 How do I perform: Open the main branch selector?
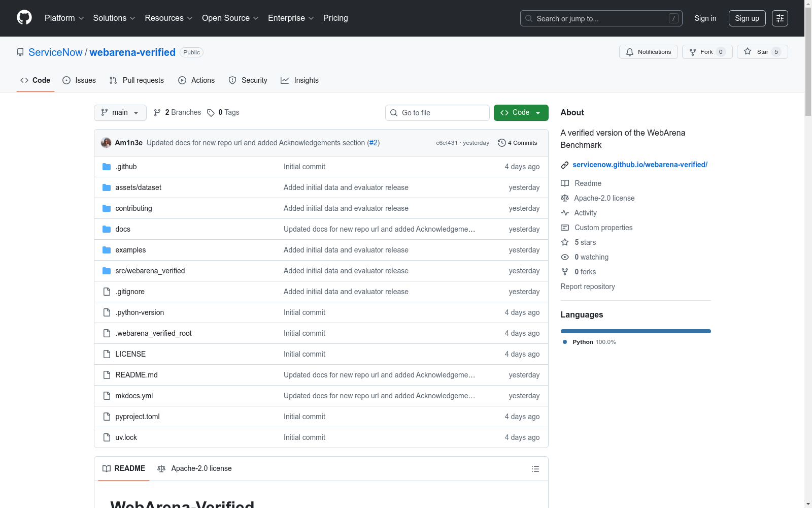tap(120, 113)
